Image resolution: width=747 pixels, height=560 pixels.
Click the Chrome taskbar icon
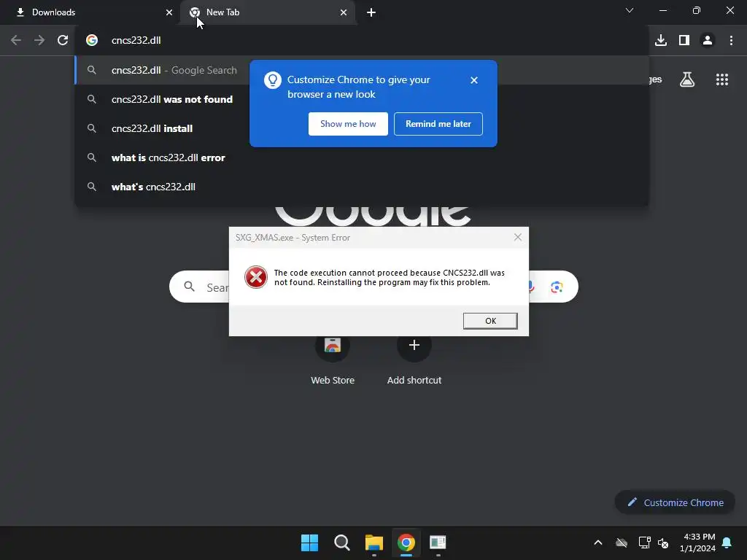(x=406, y=542)
